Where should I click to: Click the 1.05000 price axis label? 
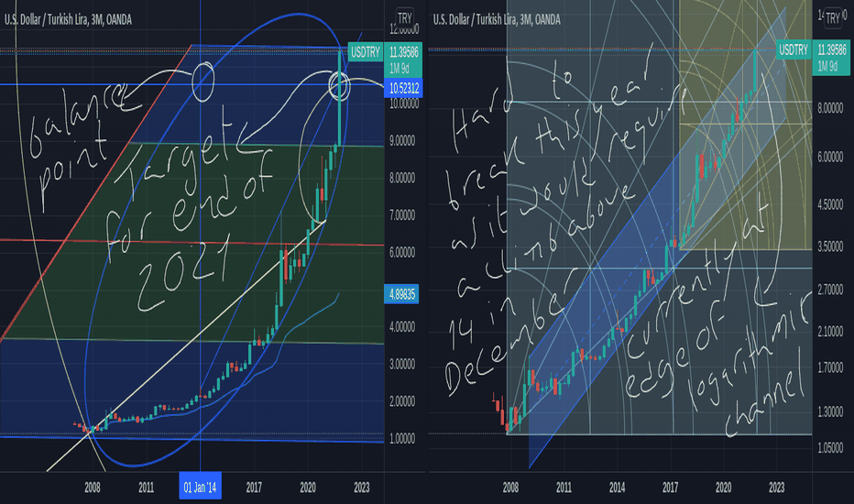[x=830, y=448]
